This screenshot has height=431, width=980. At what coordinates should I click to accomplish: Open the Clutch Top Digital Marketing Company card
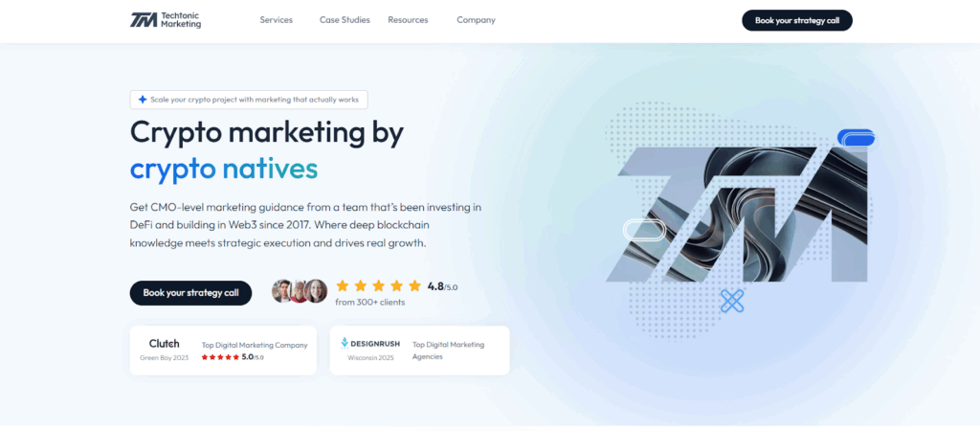tap(223, 351)
